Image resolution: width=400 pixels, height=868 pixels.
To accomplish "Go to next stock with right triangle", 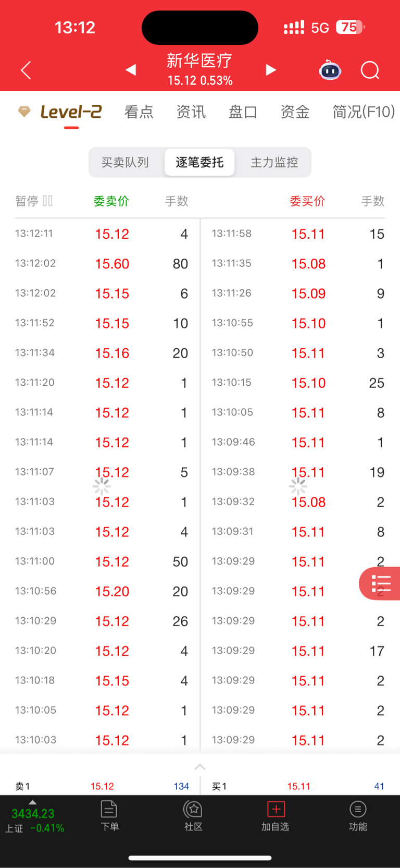I will point(270,70).
